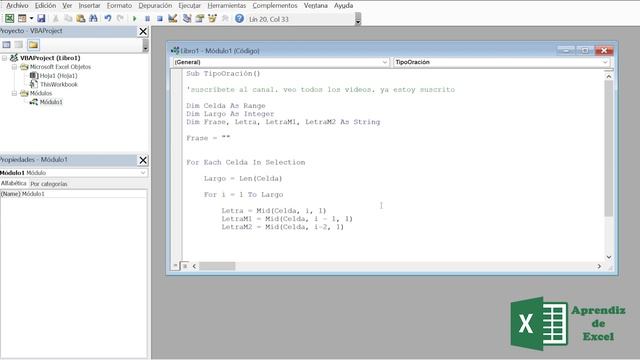The height and width of the screenshot is (360, 640).
Task: Open the Ventana menu
Action: (316, 5)
